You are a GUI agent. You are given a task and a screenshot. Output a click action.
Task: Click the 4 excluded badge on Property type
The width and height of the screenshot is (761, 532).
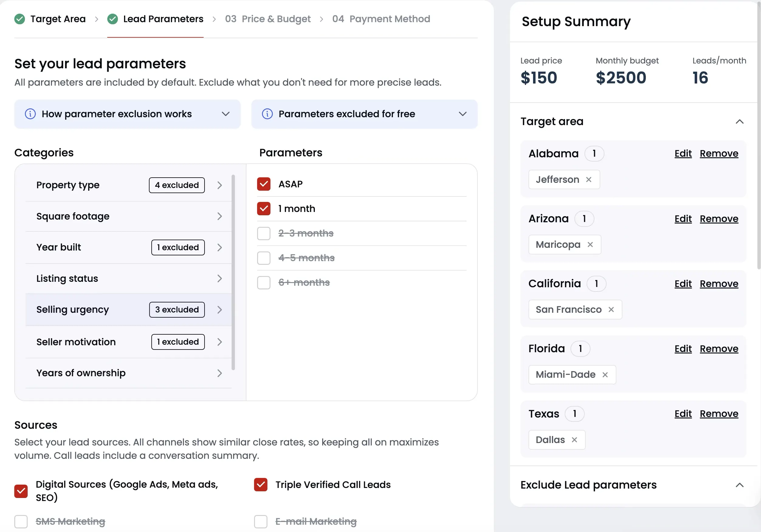coord(177,185)
